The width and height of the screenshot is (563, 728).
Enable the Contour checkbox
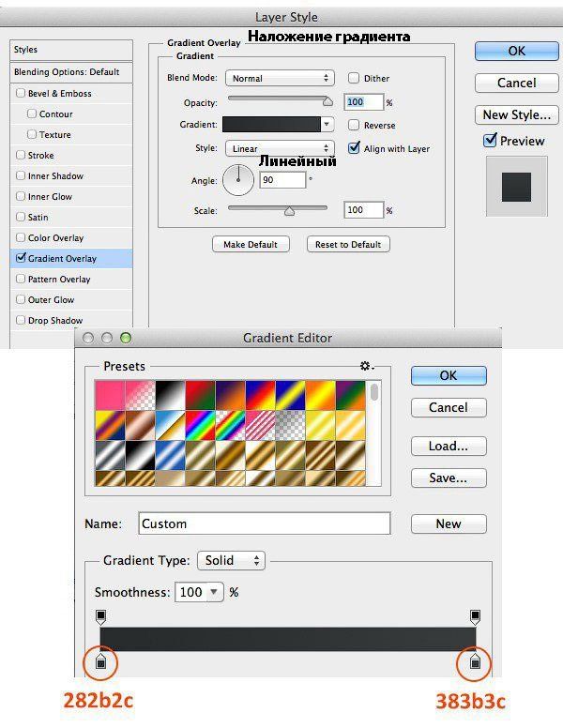click(32, 114)
